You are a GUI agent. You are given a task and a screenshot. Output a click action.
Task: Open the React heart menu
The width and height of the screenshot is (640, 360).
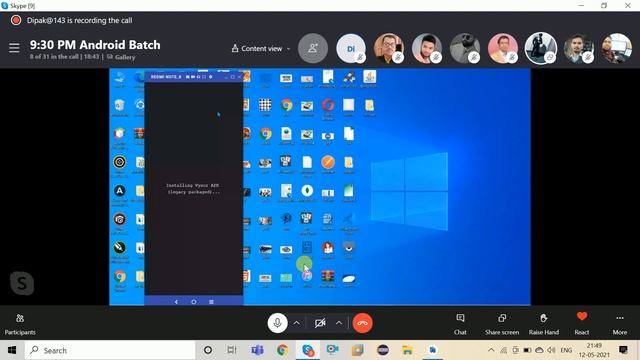click(582, 324)
